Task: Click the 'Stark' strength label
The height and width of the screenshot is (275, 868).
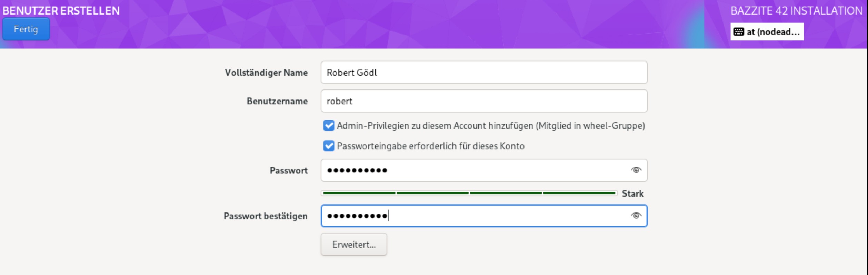Action: click(x=632, y=194)
